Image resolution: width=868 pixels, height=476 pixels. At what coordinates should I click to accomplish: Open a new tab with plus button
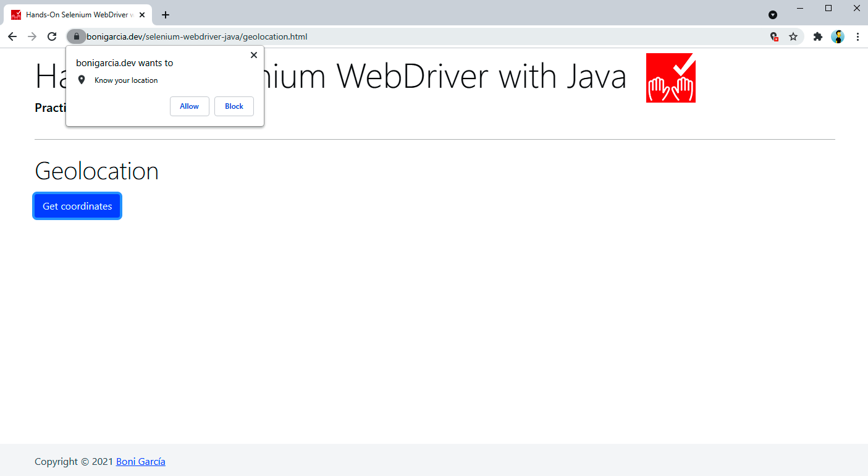(x=166, y=15)
